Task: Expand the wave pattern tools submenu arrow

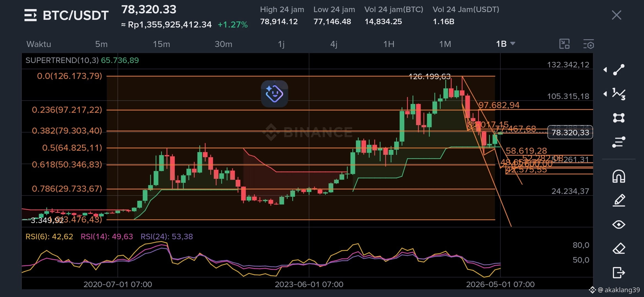Action: click(x=605, y=94)
